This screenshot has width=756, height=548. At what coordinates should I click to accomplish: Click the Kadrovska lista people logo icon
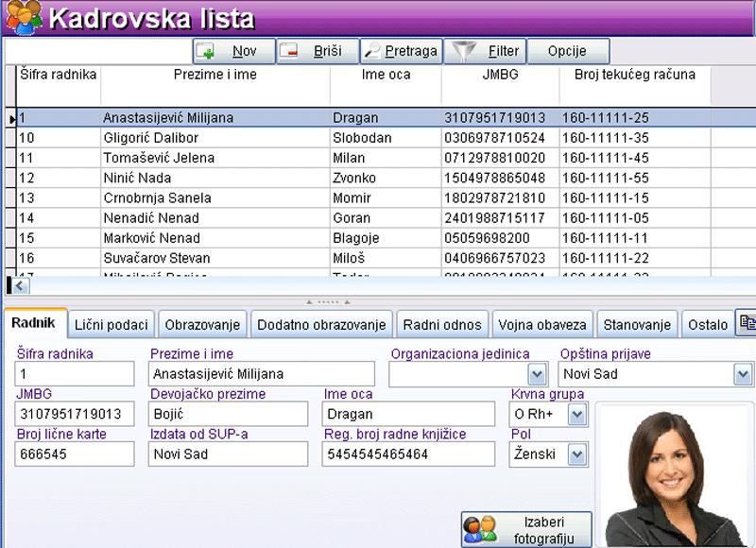click(23, 17)
